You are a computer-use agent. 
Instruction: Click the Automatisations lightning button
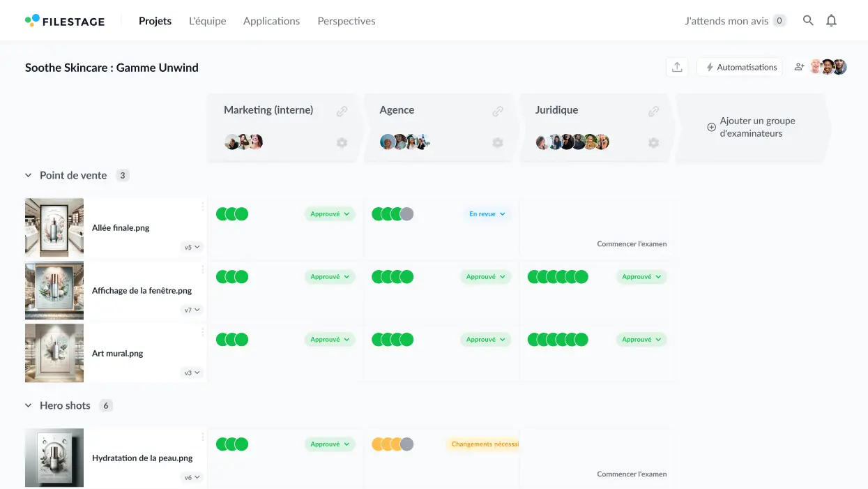tap(740, 66)
